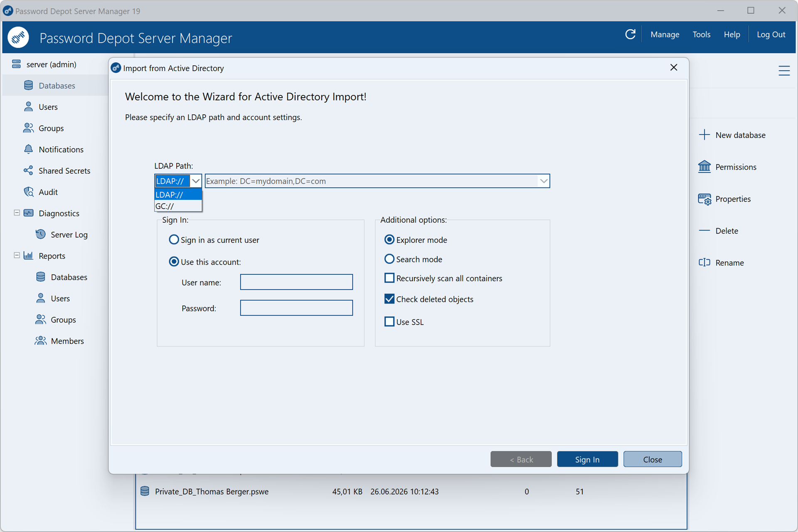Click the Reports bar chart icon
The height and width of the screenshot is (532, 798).
pyautogui.click(x=28, y=255)
